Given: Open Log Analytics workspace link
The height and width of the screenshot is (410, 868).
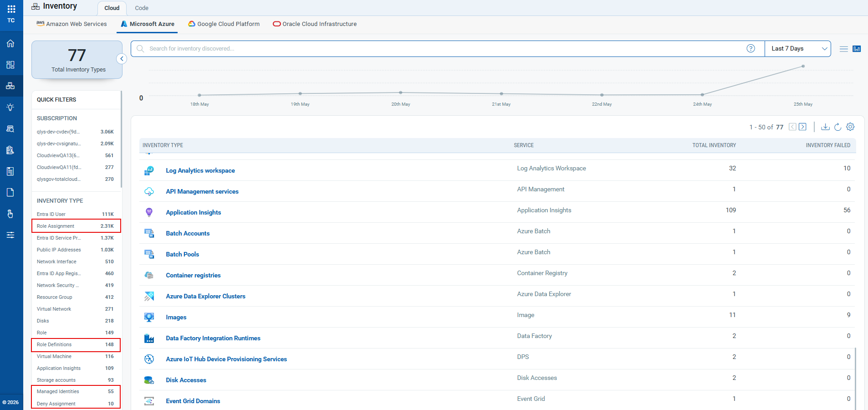Looking at the screenshot, I should coord(200,170).
